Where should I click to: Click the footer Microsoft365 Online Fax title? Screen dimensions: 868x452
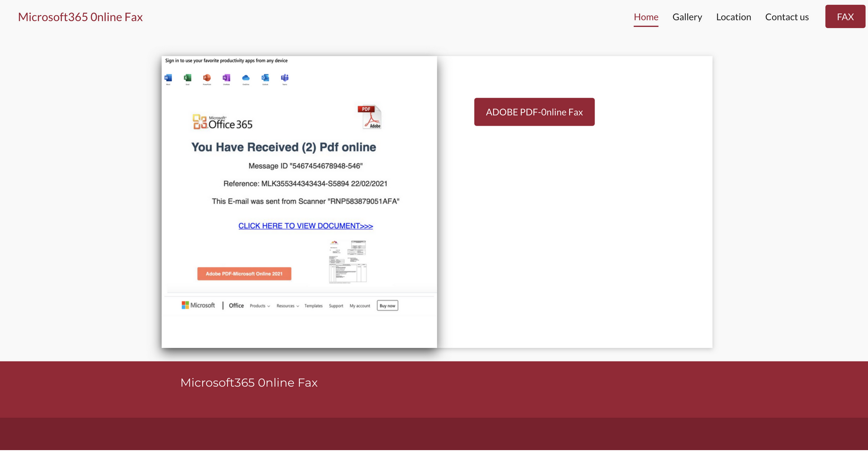[x=249, y=382]
